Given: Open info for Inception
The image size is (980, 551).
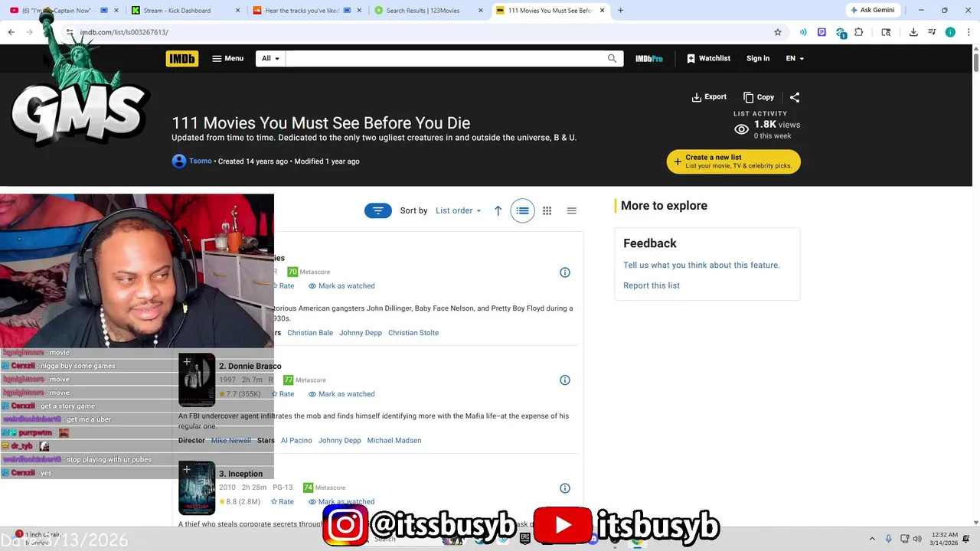Looking at the screenshot, I should click(565, 488).
